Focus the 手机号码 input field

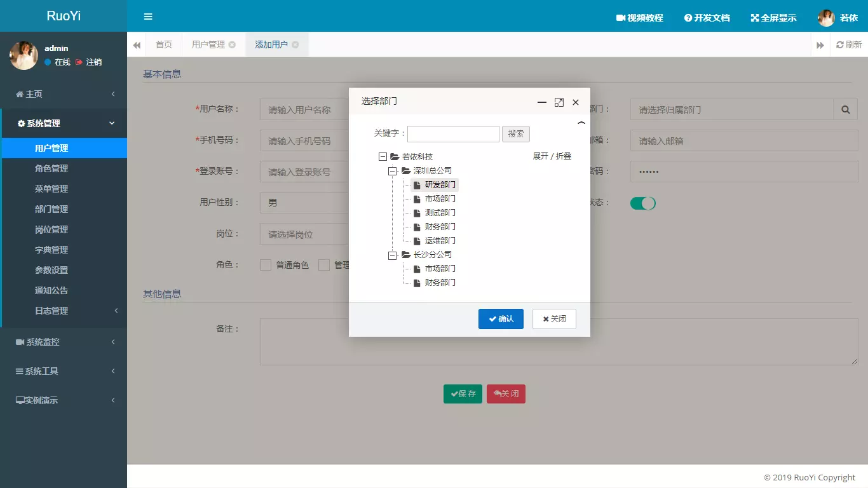pos(304,140)
